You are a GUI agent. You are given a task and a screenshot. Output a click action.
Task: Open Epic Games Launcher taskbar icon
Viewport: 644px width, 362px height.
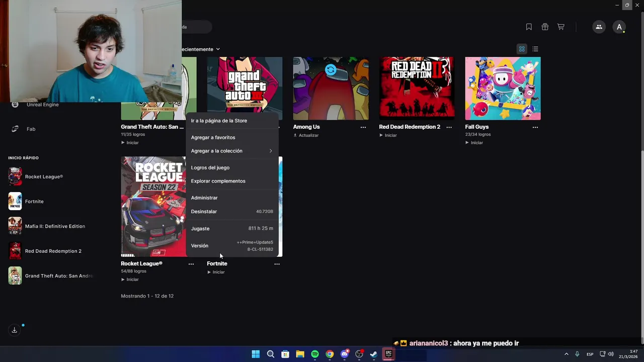(388, 354)
